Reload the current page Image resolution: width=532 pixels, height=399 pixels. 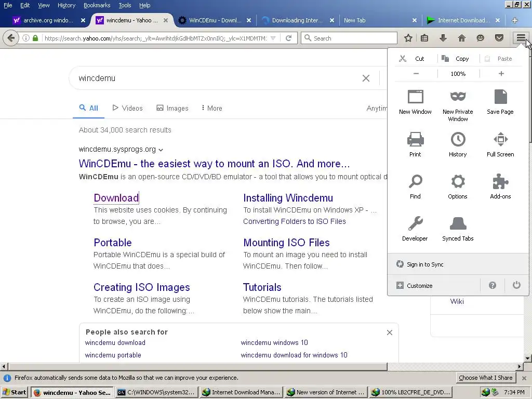(289, 38)
